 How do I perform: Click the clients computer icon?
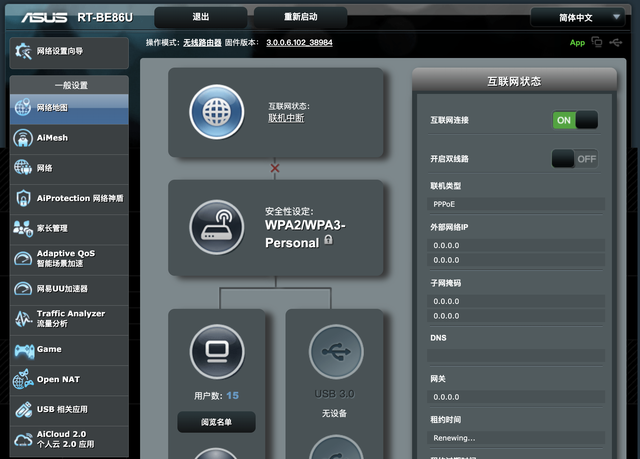[x=217, y=352]
